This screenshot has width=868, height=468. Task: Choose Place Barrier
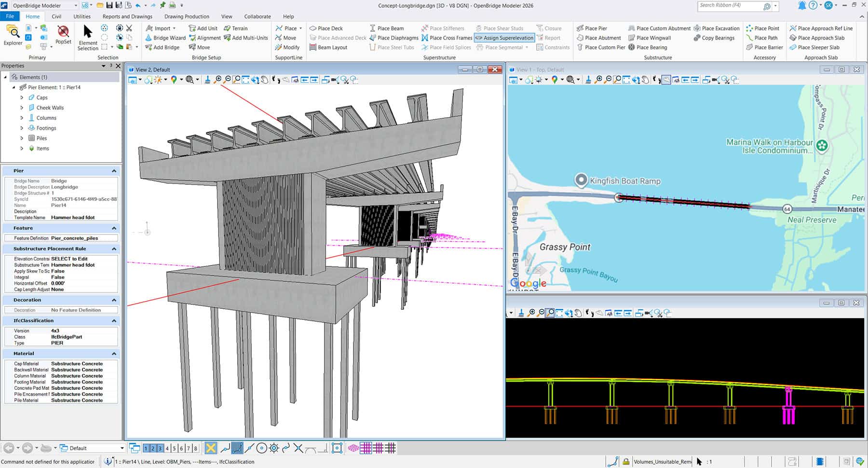pyautogui.click(x=764, y=47)
